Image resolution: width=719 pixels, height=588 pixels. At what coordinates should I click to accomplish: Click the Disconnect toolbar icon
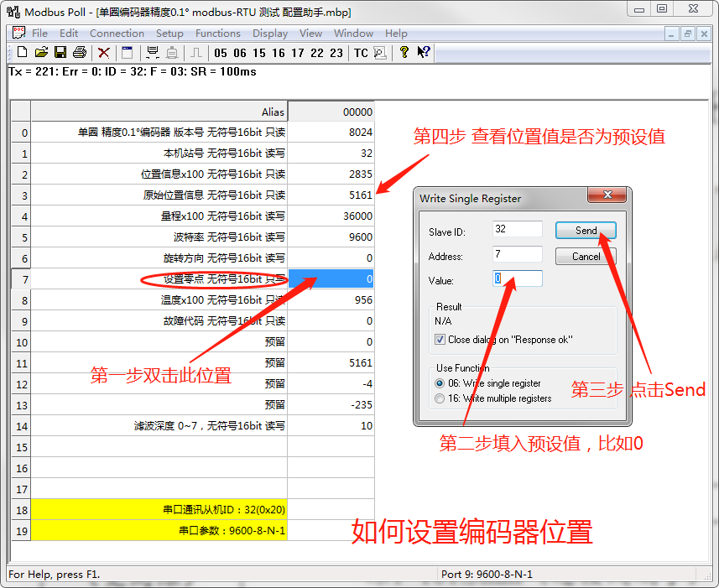click(x=172, y=53)
